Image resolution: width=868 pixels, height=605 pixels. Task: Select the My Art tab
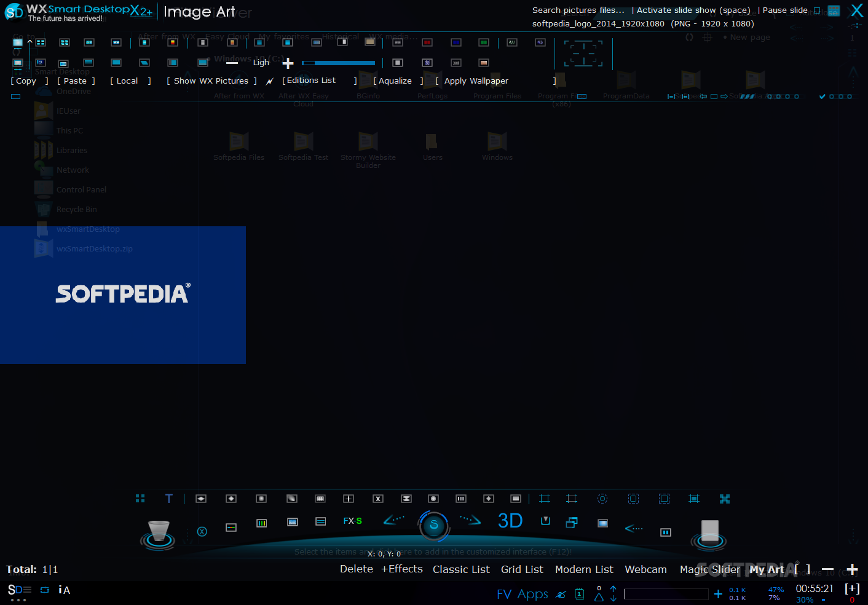pyautogui.click(x=767, y=569)
